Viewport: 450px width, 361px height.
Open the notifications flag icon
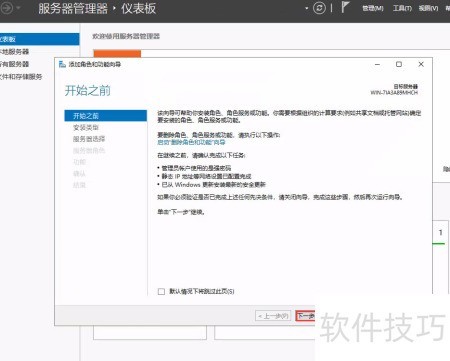(x=345, y=7)
